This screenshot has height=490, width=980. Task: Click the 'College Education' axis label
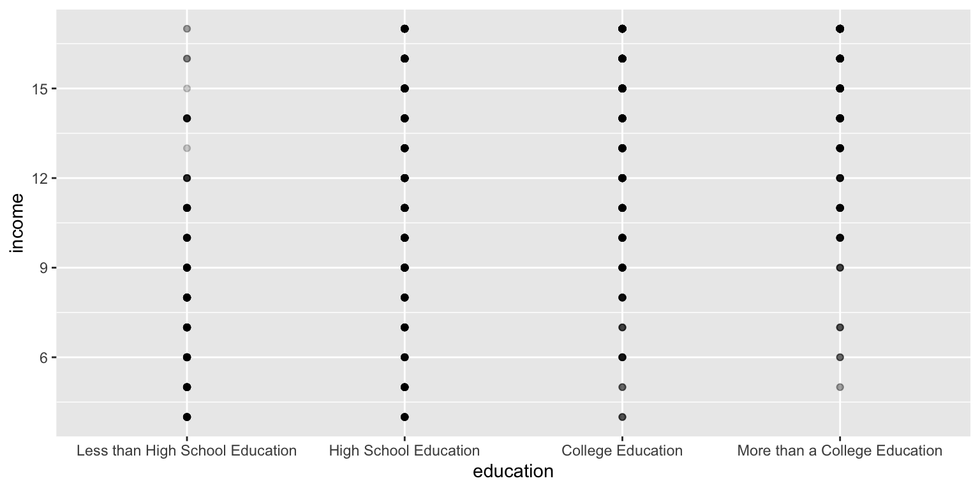point(622,451)
